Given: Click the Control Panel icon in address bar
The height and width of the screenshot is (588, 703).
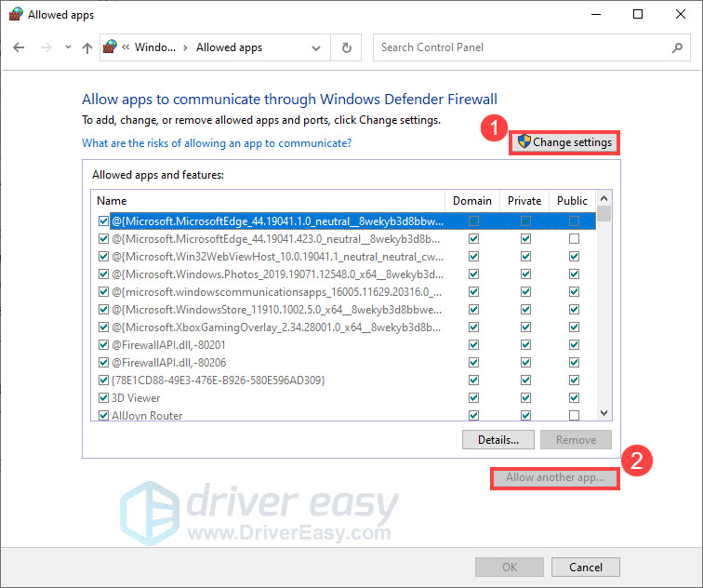Looking at the screenshot, I should 112,47.
